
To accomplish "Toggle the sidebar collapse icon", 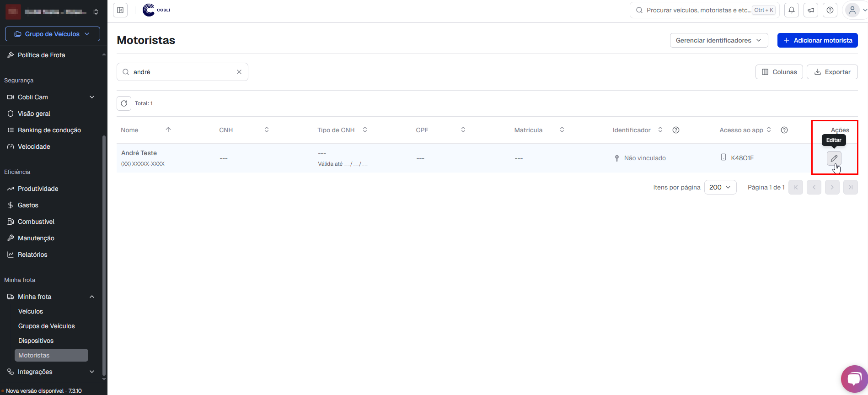I will [x=120, y=10].
